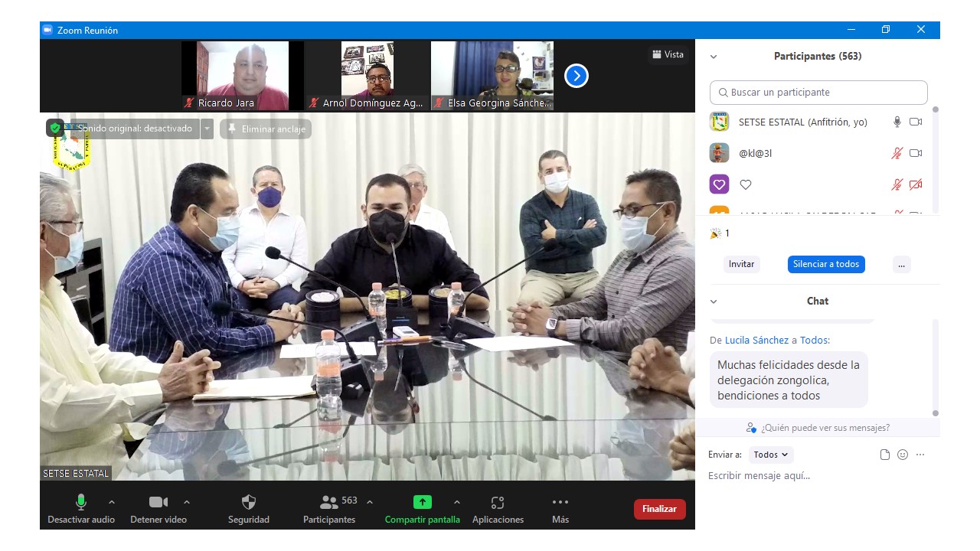Viewport: 980px width, 551px height.
Task: Click the muted microphone for @kl@3l
Action: coord(897,153)
